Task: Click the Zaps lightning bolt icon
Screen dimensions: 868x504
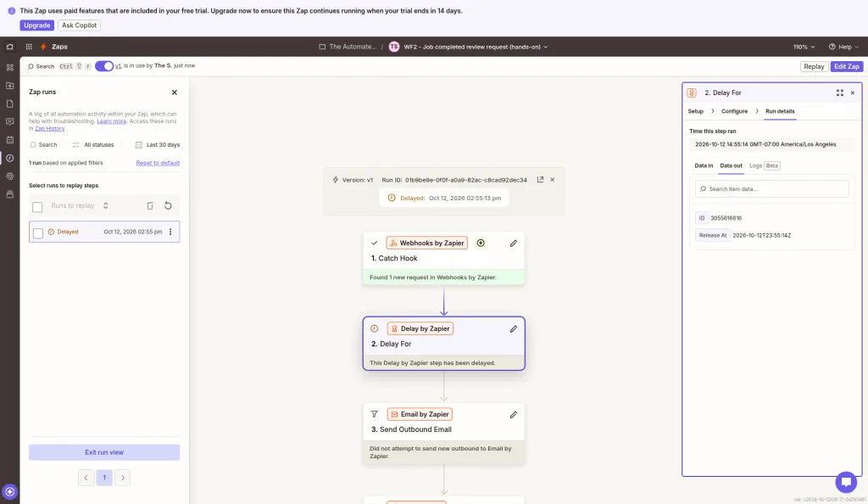Action: coord(43,47)
